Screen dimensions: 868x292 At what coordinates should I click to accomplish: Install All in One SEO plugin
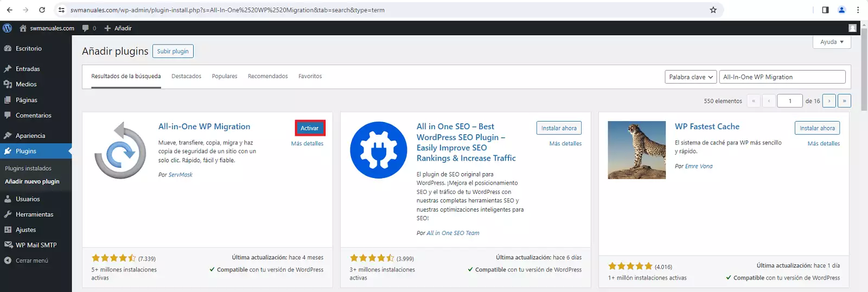click(559, 128)
